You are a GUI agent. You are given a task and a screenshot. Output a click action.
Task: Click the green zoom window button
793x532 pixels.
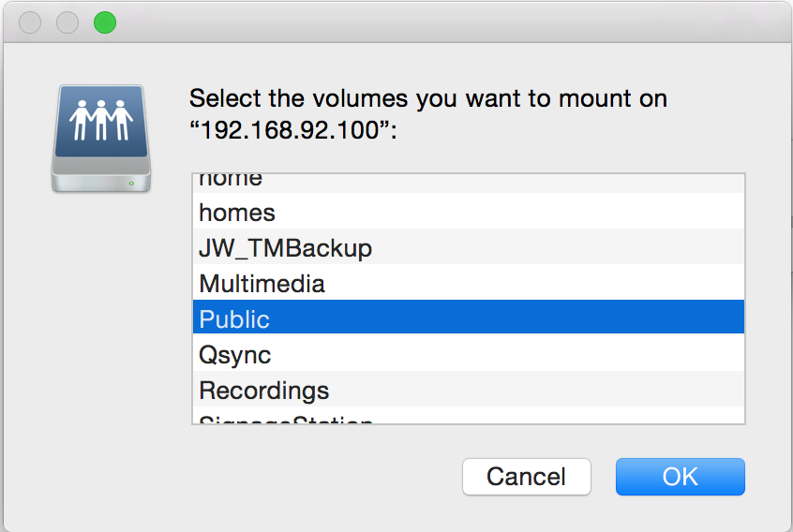pyautogui.click(x=105, y=22)
